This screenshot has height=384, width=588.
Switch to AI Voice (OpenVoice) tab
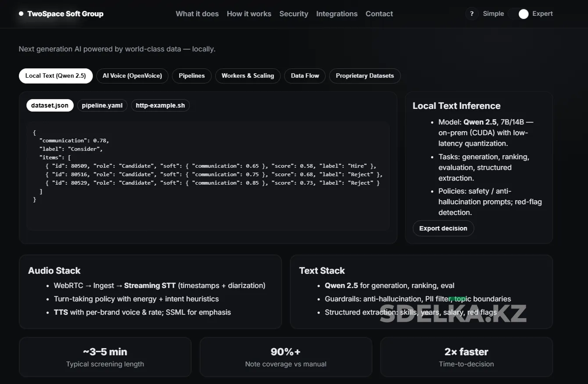pos(132,76)
